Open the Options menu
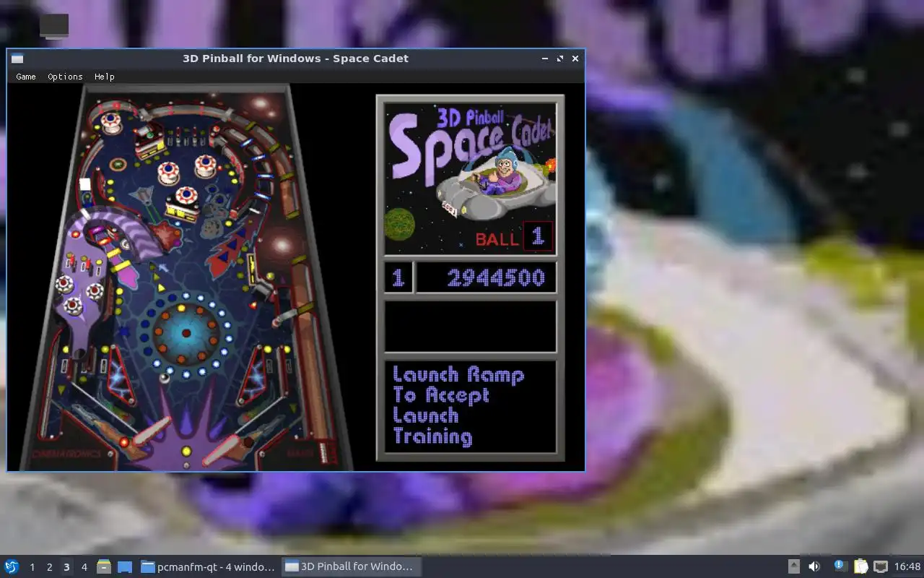The width and height of the screenshot is (924, 578). (65, 77)
